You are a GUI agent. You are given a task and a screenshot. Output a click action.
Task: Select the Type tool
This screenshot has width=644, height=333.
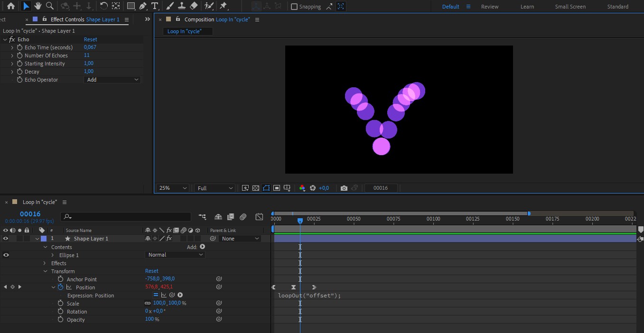point(155,6)
